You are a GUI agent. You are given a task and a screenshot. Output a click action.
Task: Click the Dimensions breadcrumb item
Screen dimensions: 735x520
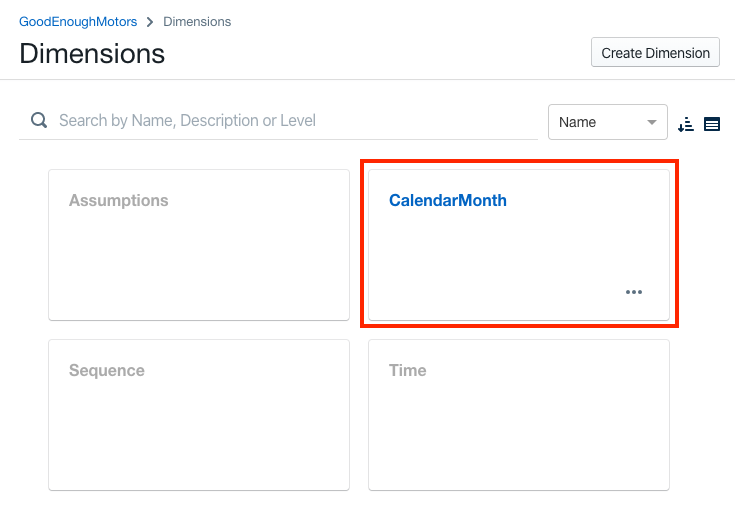(197, 21)
